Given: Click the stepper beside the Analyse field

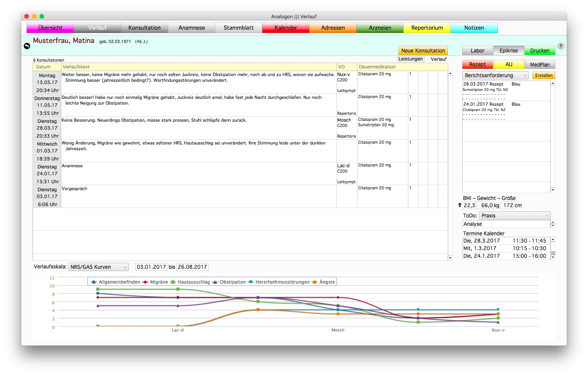Looking at the screenshot, I should coord(553,224).
